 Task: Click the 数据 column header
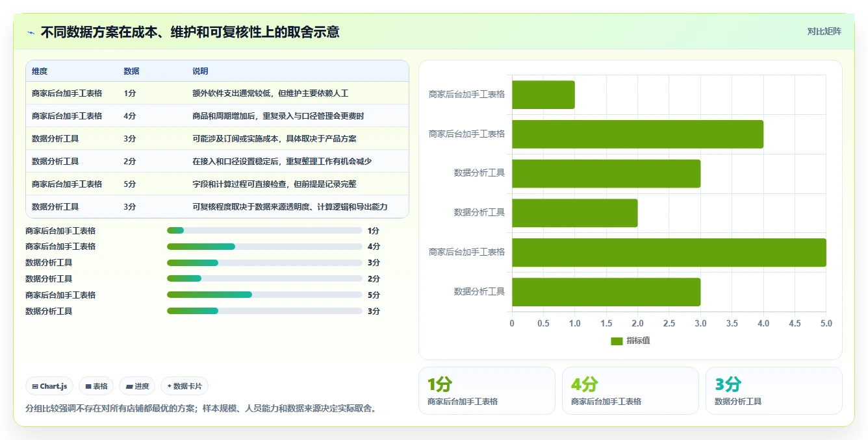[131, 71]
